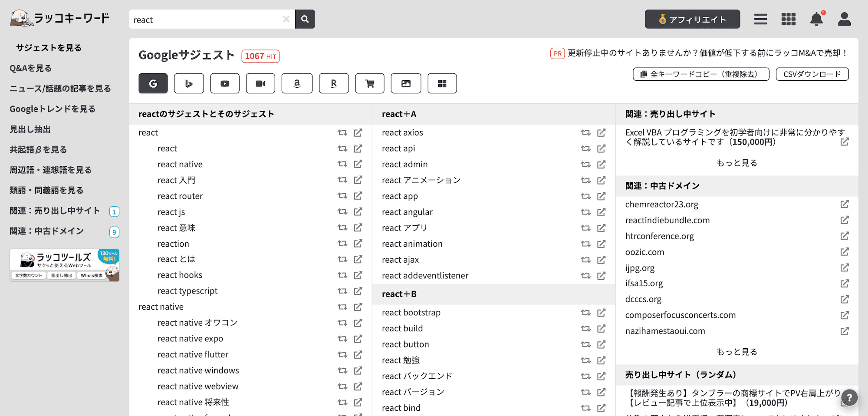The image size is (868, 416).
Task: Open the apps grid icon in header
Action: pos(788,19)
